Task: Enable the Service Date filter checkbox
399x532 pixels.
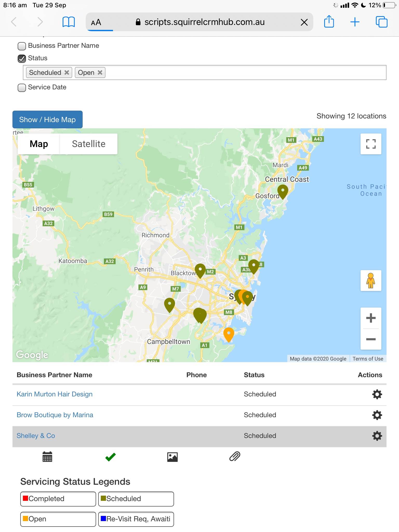Action: 22,88
